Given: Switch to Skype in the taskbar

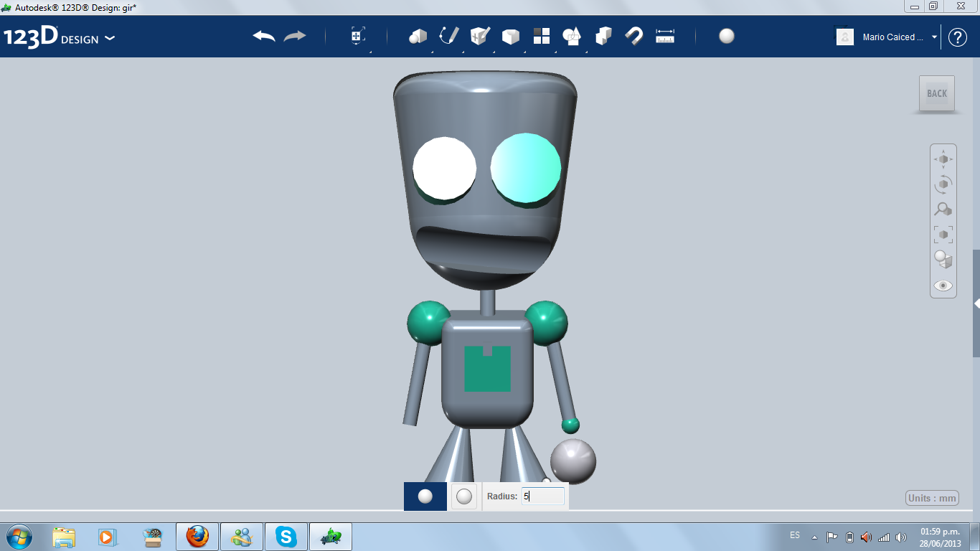Looking at the screenshot, I should pyautogui.click(x=286, y=537).
